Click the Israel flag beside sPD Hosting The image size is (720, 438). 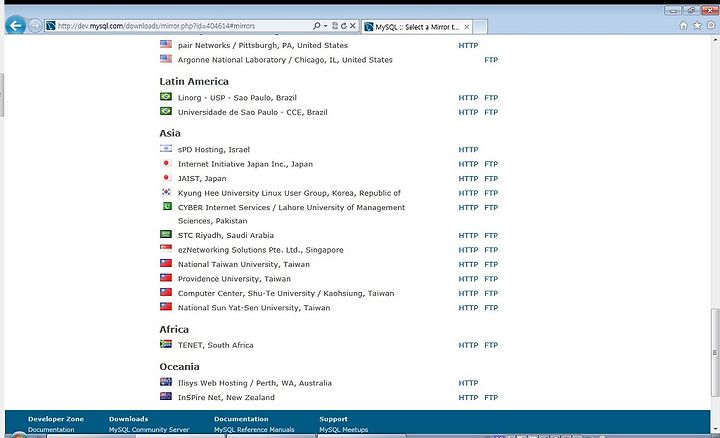point(166,148)
